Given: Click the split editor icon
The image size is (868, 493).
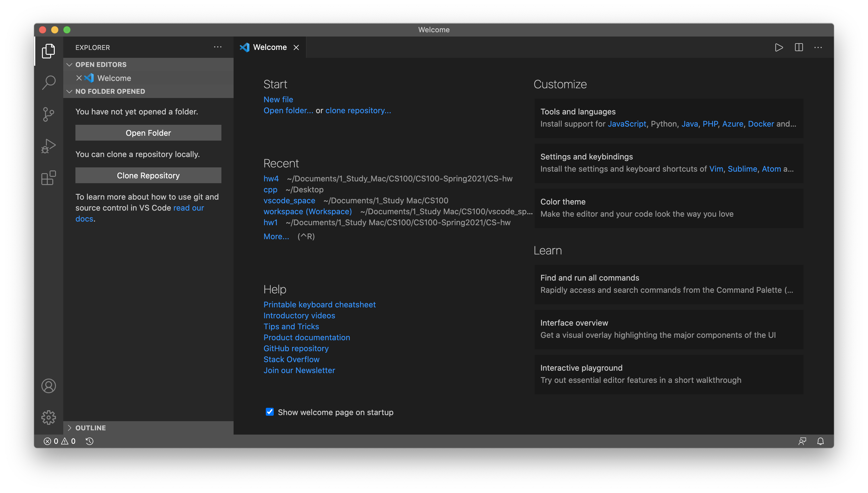Looking at the screenshot, I should click(799, 47).
